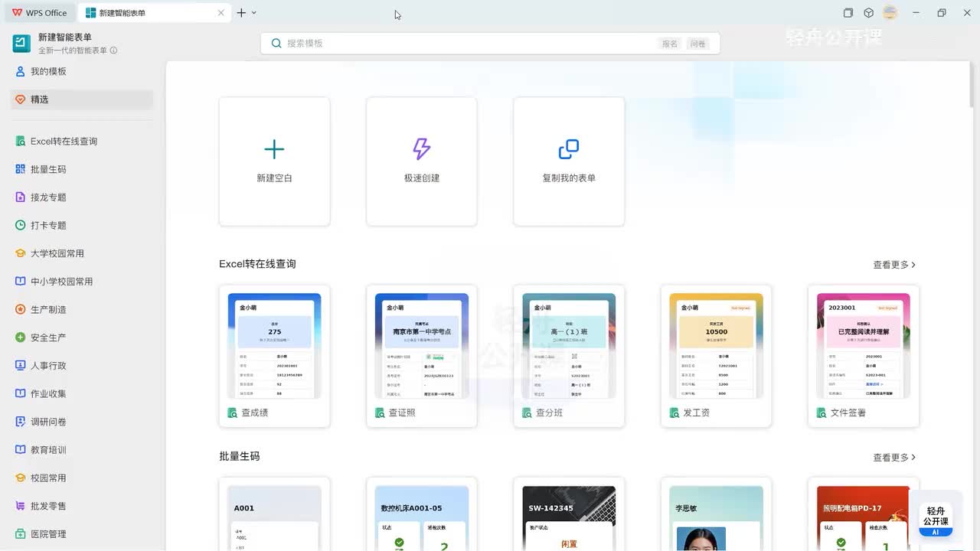
Task: Click the new tab plus button
Action: [241, 13]
